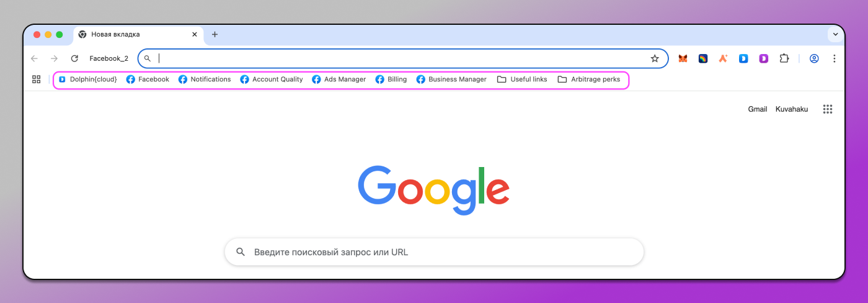Reload the current page

(x=74, y=58)
